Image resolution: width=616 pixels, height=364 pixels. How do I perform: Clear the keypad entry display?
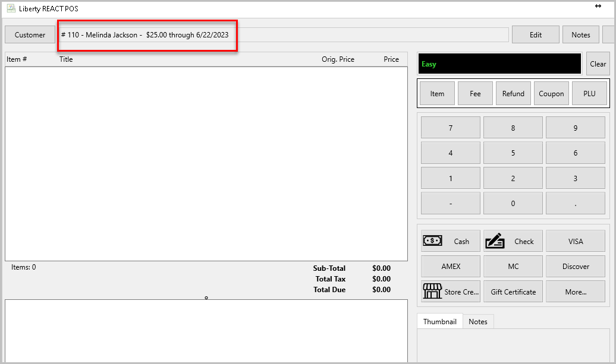[x=598, y=64]
